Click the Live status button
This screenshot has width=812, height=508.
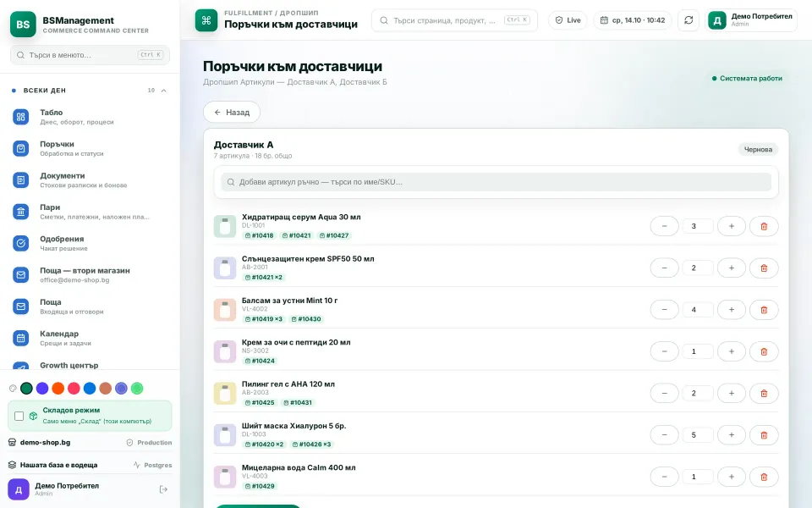[568, 20]
